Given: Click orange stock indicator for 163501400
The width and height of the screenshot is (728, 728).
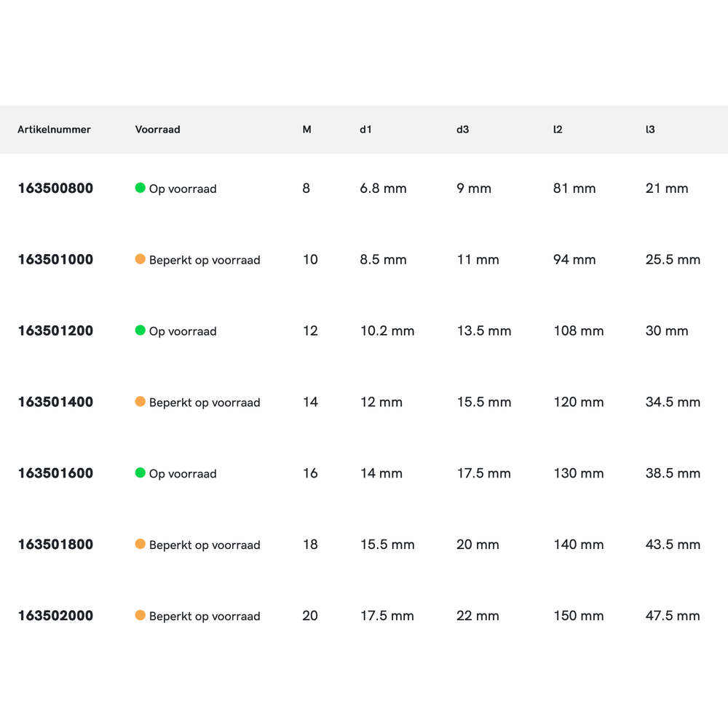Looking at the screenshot, I should coord(141,402).
